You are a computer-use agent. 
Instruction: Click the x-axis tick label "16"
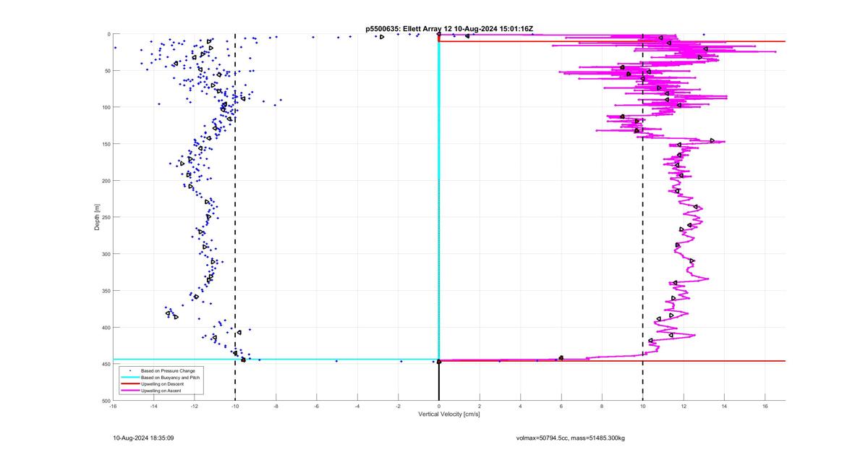tap(765, 407)
